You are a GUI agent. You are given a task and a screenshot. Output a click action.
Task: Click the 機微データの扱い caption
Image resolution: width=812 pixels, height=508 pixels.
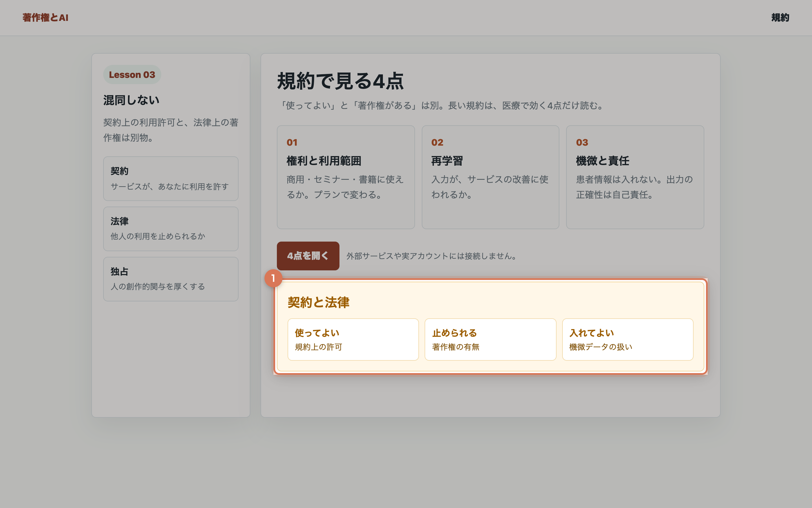601,347
